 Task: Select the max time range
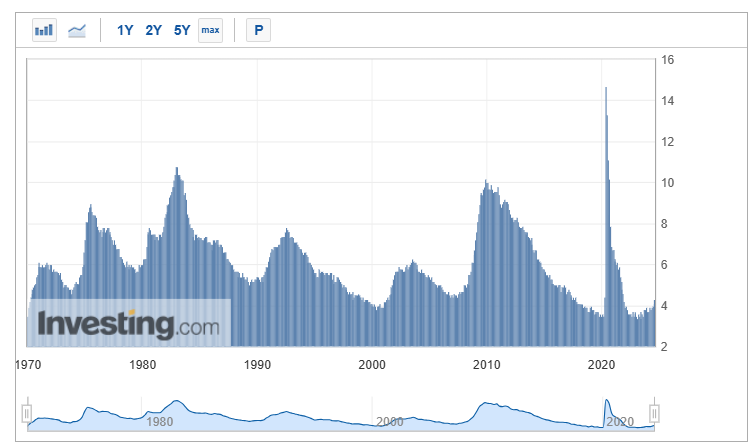(x=210, y=30)
